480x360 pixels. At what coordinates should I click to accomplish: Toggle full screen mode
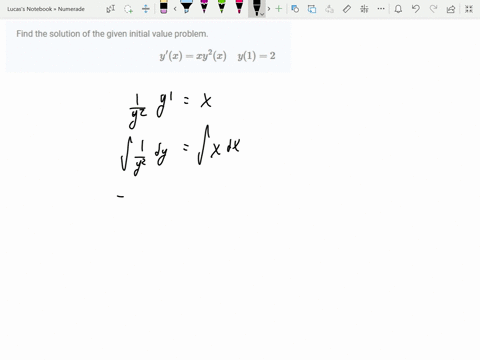pyautogui.click(x=469, y=9)
